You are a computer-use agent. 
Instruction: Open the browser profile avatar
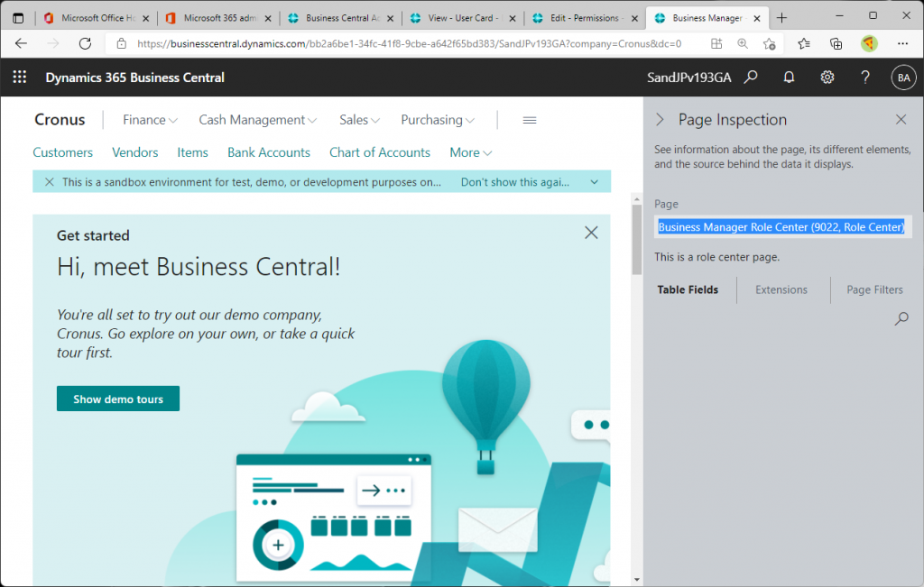click(869, 43)
